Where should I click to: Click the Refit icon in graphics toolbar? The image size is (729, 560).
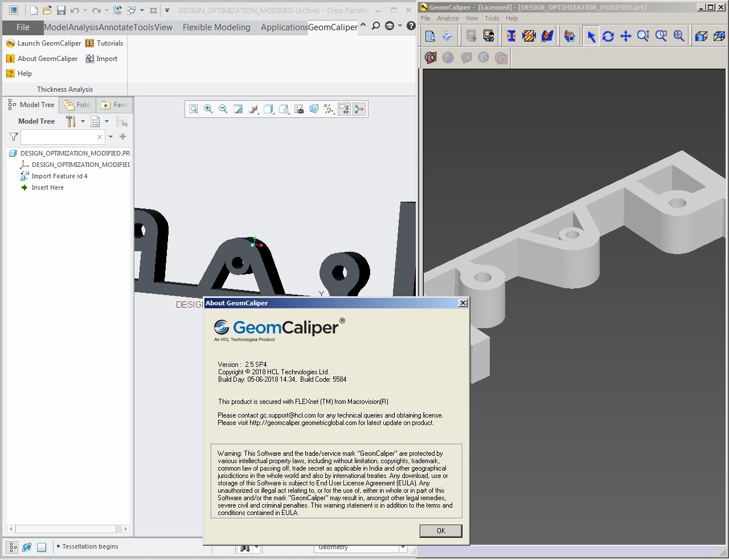click(194, 109)
